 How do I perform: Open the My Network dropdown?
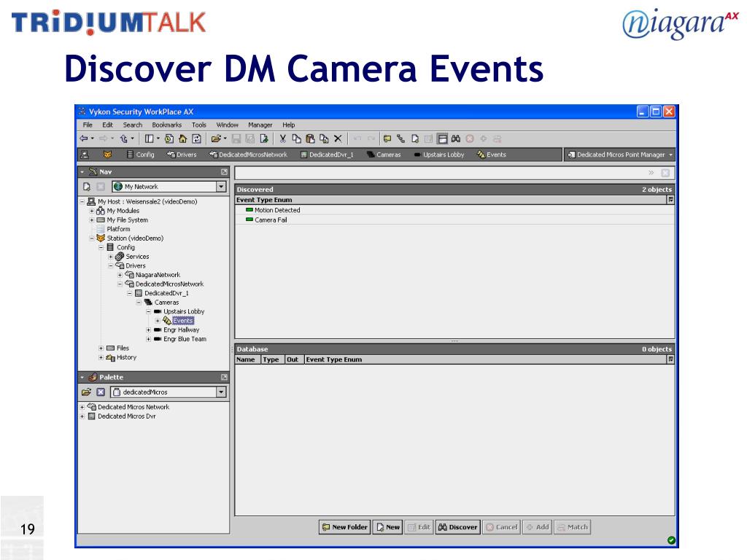pos(221,187)
